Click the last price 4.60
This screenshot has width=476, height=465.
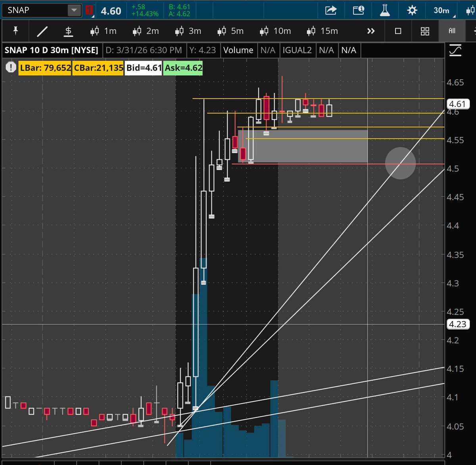point(111,11)
